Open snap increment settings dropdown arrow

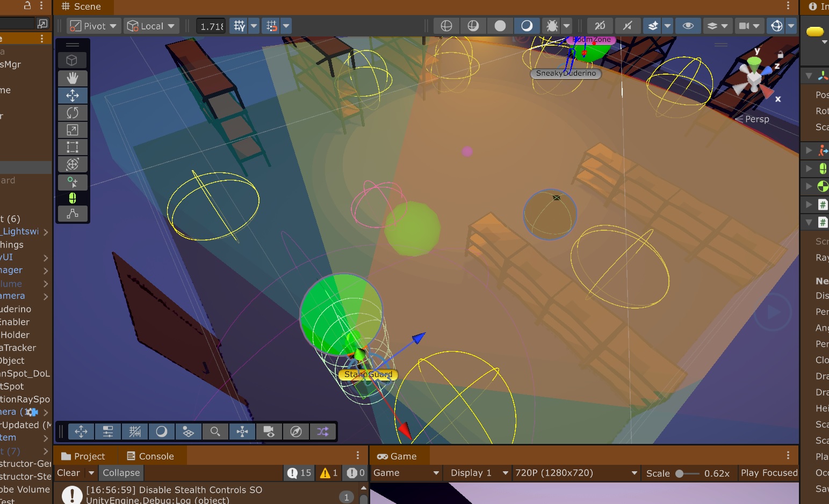[286, 26]
